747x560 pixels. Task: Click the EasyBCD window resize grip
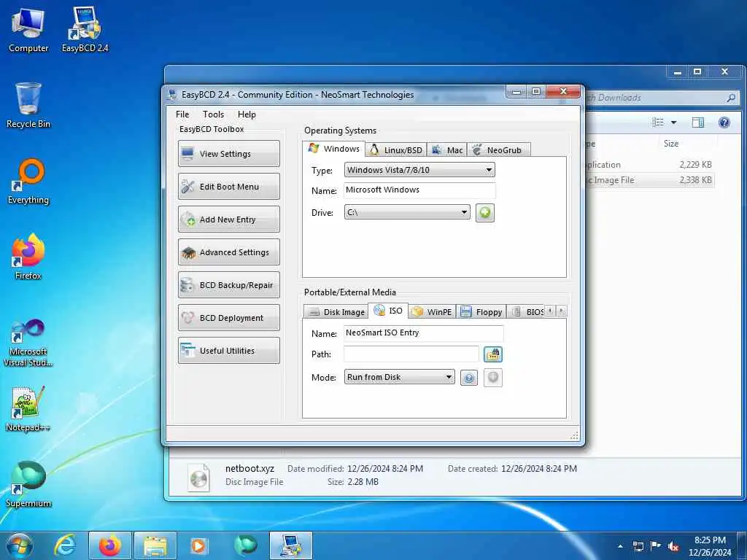574,435
